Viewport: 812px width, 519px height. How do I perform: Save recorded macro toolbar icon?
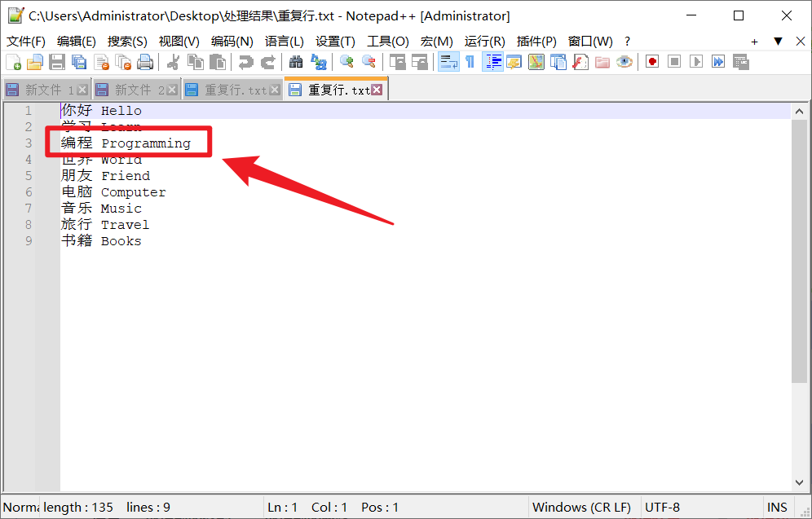(x=740, y=62)
